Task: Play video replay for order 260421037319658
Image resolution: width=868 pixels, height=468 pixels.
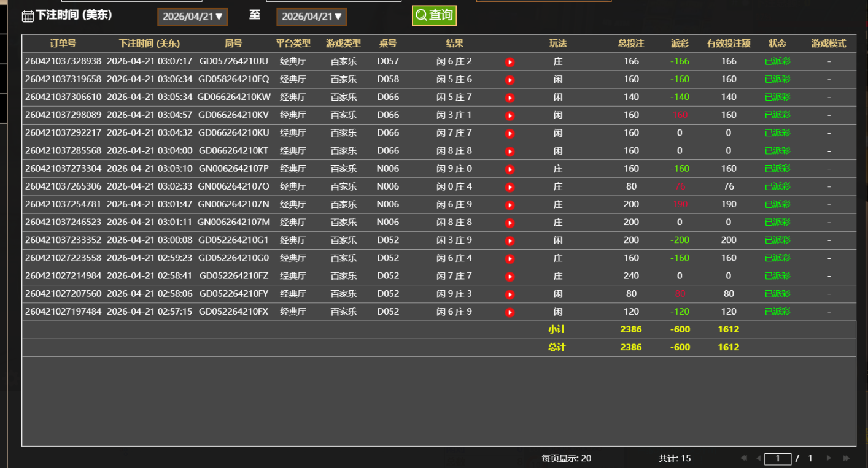Action: coord(510,80)
